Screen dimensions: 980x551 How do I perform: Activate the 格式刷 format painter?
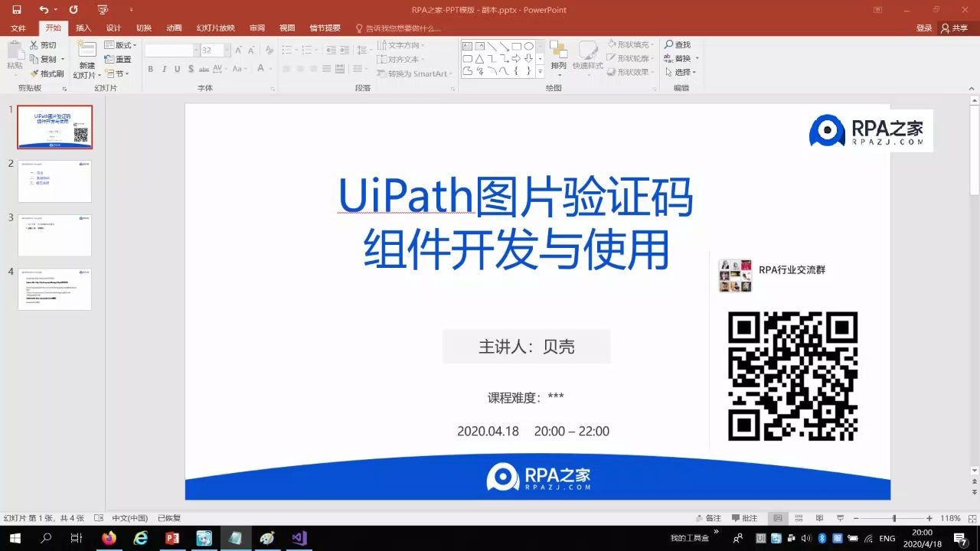tap(47, 73)
